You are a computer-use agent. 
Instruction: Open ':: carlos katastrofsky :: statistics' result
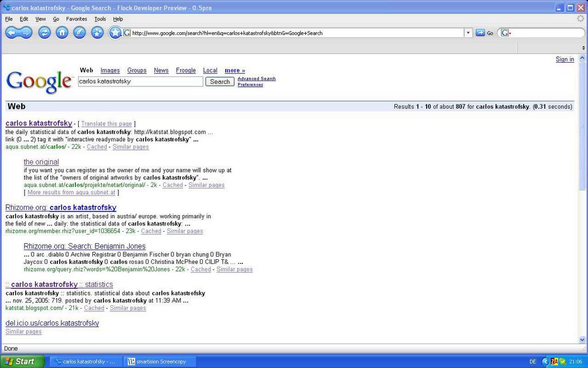pos(59,284)
